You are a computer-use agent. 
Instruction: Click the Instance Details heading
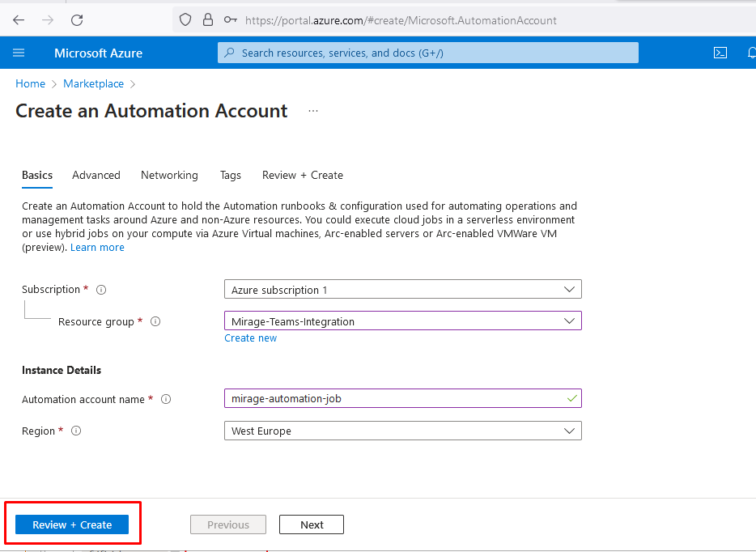[x=62, y=370]
